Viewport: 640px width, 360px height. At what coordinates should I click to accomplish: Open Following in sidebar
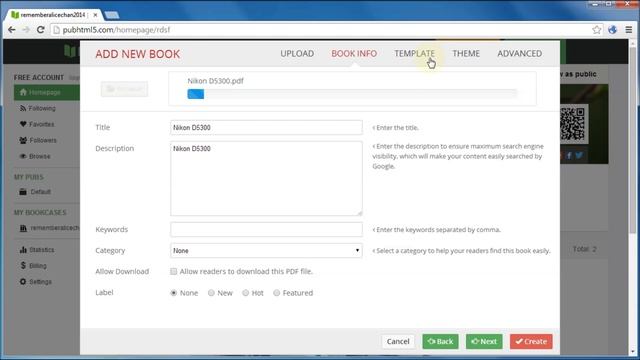[x=38, y=108]
